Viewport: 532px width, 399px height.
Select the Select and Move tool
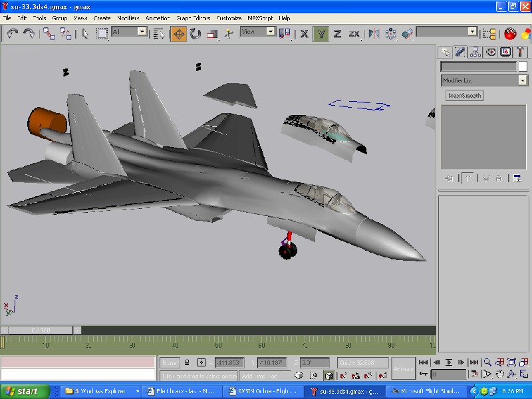pos(179,33)
